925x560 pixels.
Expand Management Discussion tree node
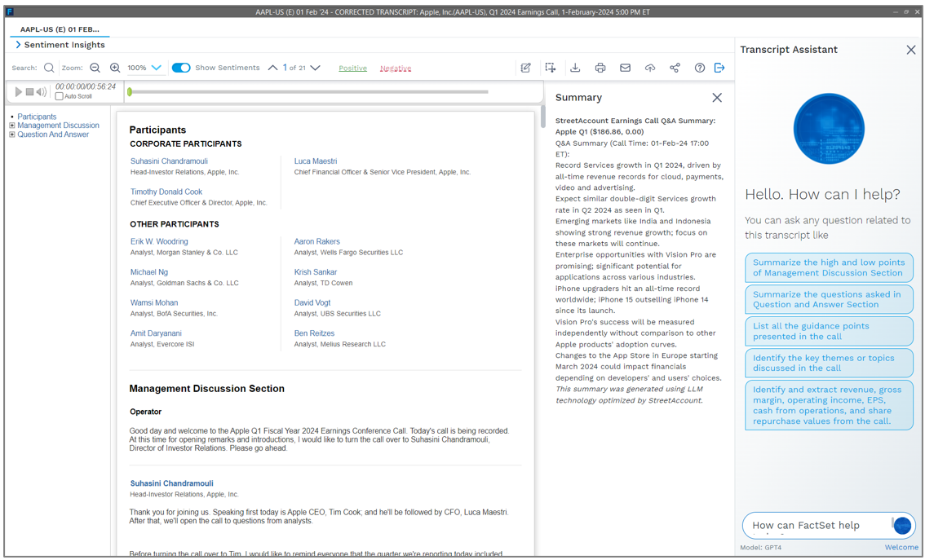(x=12, y=126)
